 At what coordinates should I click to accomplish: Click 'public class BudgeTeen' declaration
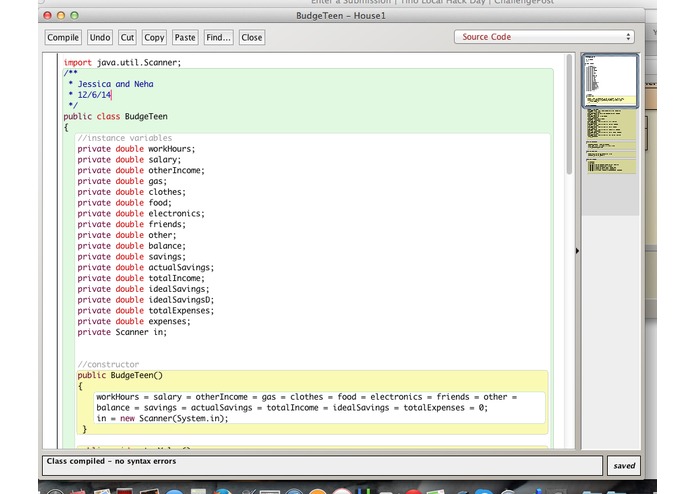[115, 117]
